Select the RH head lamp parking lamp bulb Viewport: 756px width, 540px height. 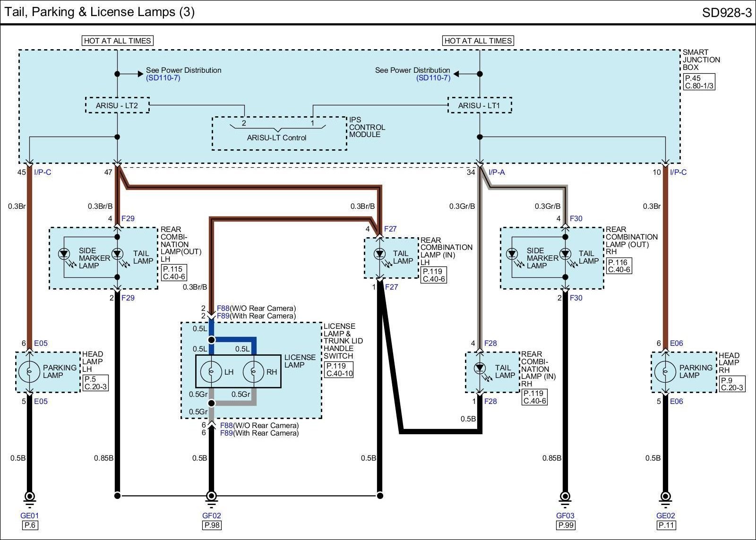665,372
